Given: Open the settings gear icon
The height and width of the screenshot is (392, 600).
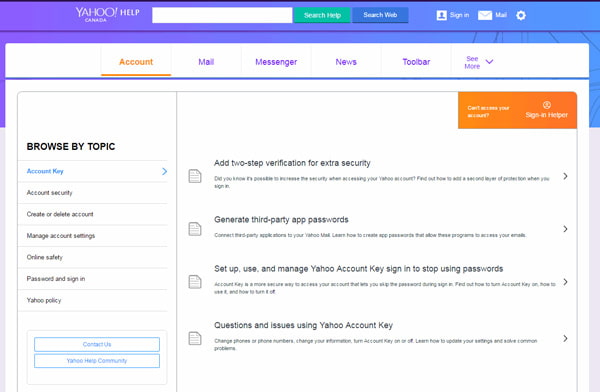Looking at the screenshot, I should coord(521,15).
